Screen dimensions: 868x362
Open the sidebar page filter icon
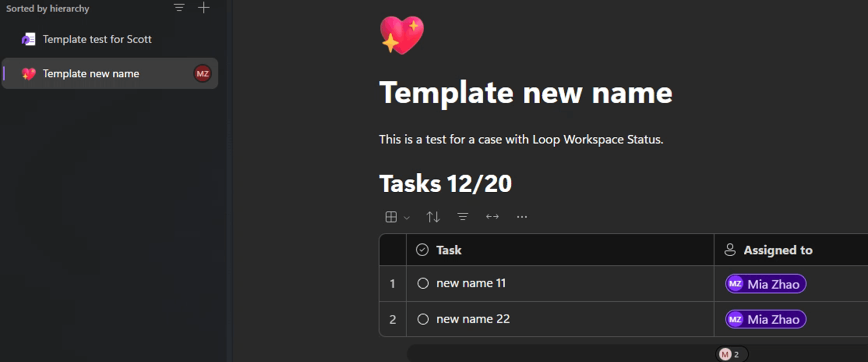coord(179,7)
